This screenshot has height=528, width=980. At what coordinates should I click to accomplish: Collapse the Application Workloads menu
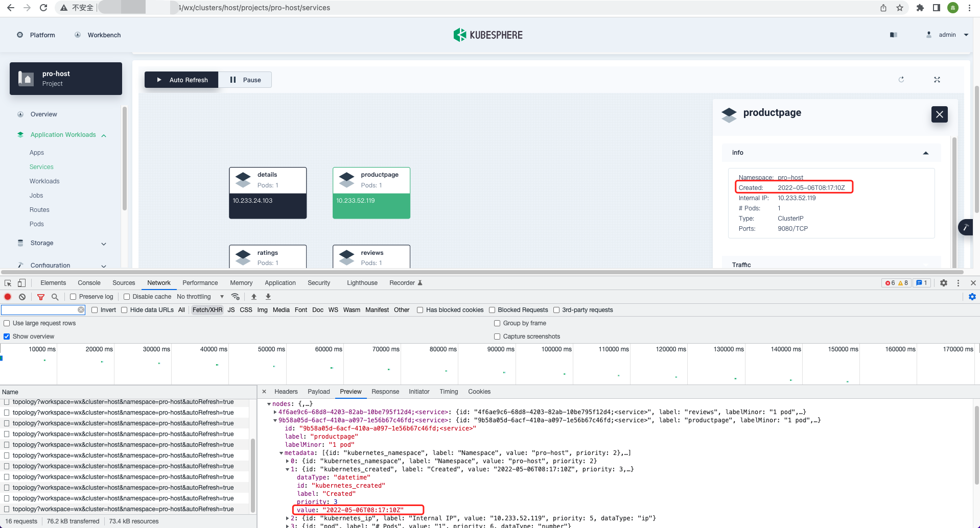pyautogui.click(x=104, y=135)
